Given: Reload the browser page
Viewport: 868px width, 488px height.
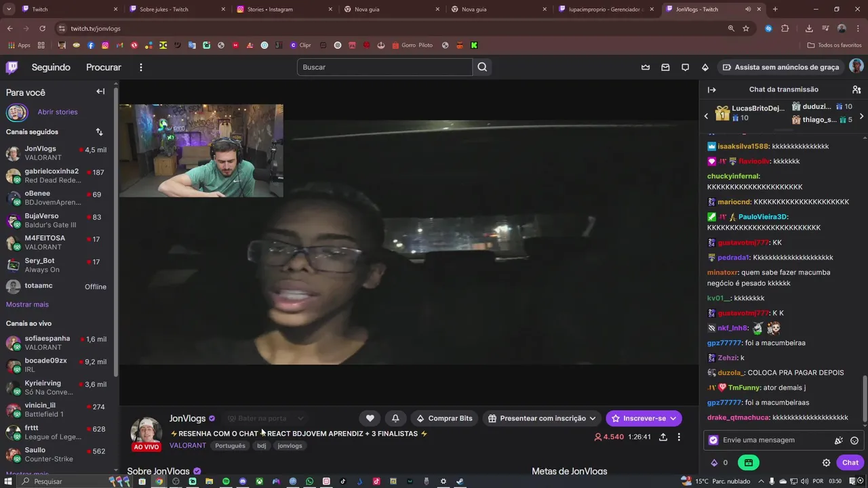Looking at the screenshot, I should click(x=42, y=28).
